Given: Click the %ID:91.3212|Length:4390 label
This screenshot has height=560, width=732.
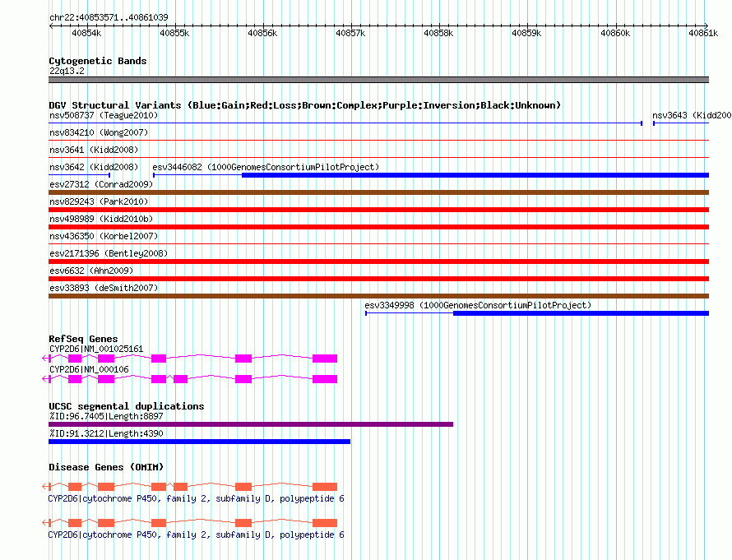Looking at the screenshot, I should coord(106,433).
